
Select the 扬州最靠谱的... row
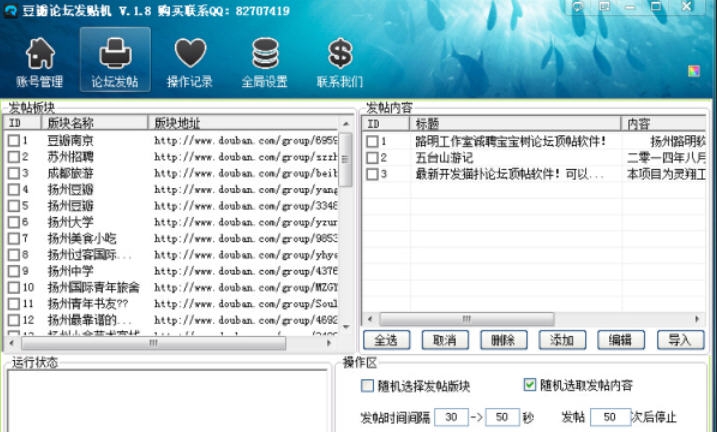coord(171,320)
